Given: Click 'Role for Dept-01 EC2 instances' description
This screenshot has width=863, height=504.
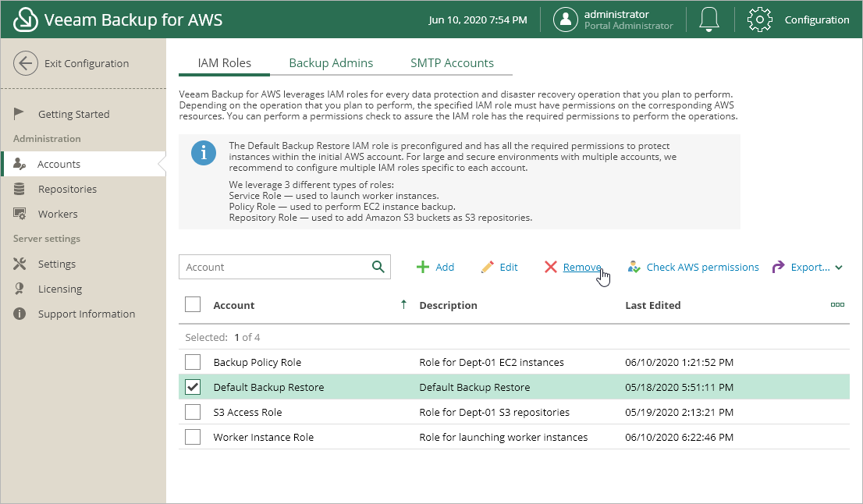Looking at the screenshot, I should pos(492,362).
